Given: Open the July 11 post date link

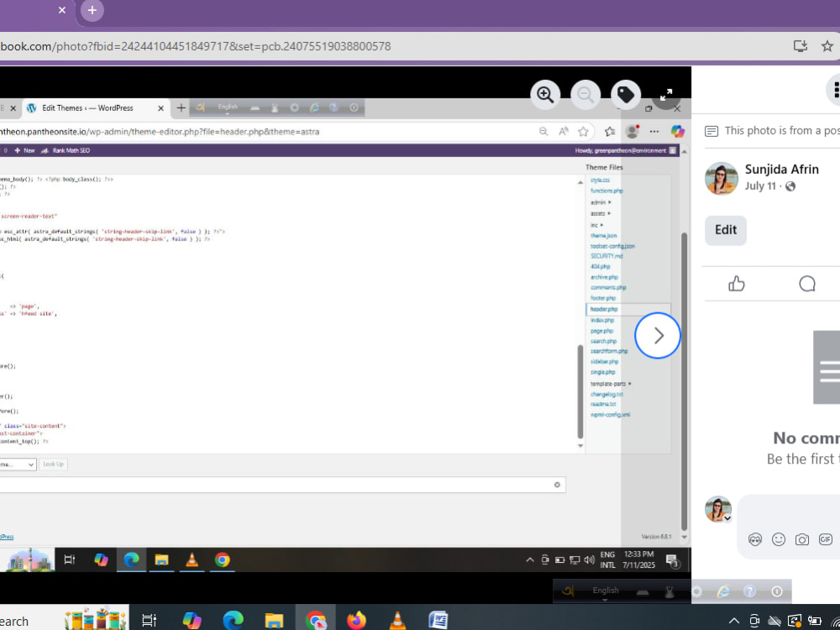Looking at the screenshot, I should [760, 186].
